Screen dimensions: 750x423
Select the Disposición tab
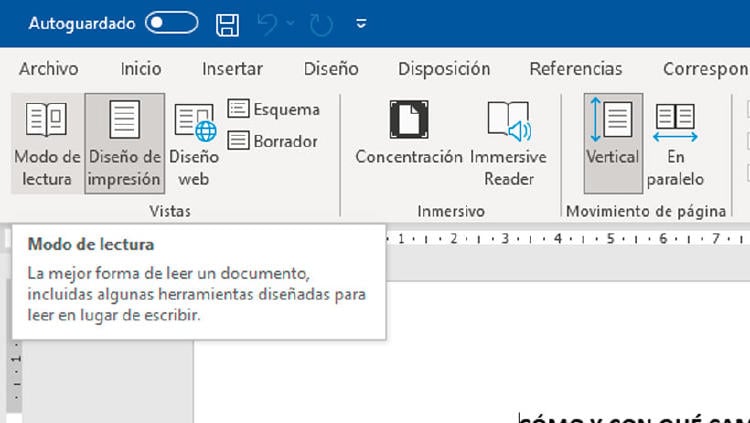(x=444, y=69)
